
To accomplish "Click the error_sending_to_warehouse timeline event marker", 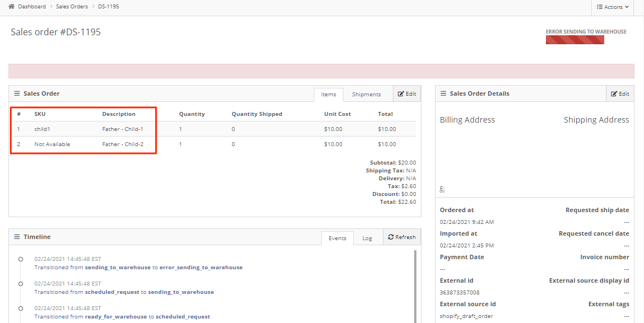I will (x=21, y=259).
